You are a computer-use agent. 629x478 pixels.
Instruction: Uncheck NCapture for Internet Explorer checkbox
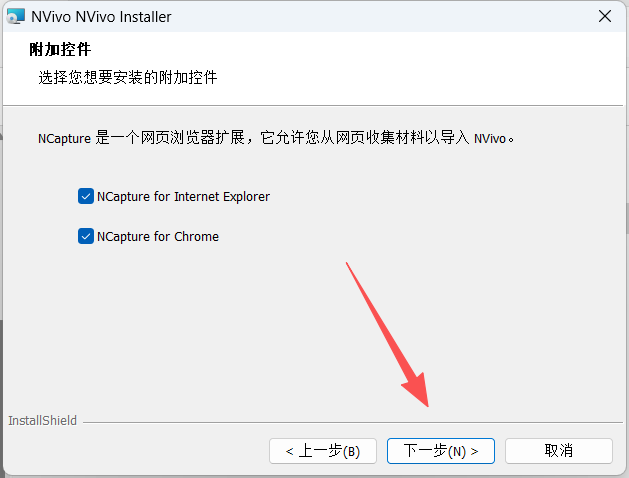(86, 196)
